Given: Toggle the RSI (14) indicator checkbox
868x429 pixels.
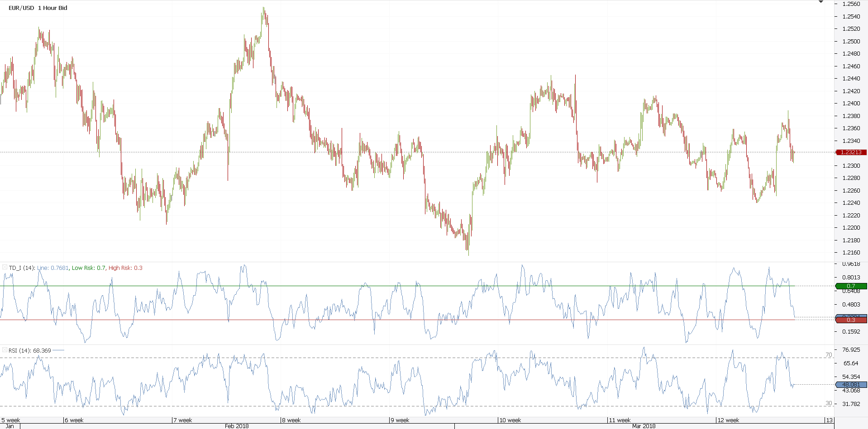Looking at the screenshot, I should (5, 349).
